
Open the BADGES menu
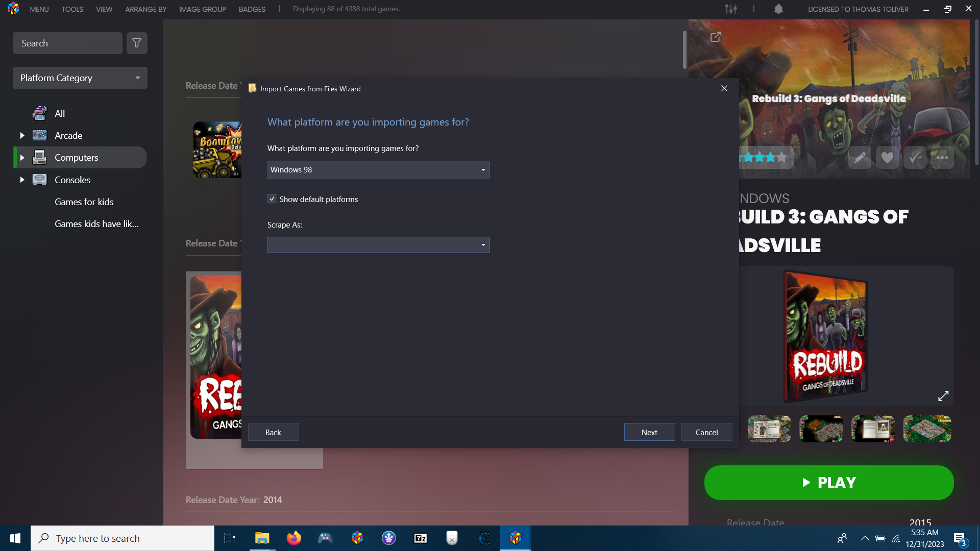[x=252, y=9]
